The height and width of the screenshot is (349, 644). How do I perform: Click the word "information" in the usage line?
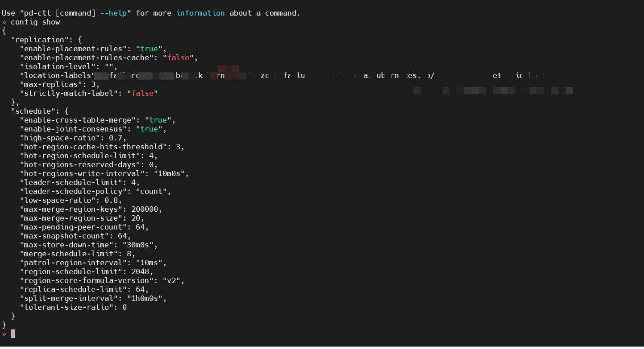(x=200, y=13)
